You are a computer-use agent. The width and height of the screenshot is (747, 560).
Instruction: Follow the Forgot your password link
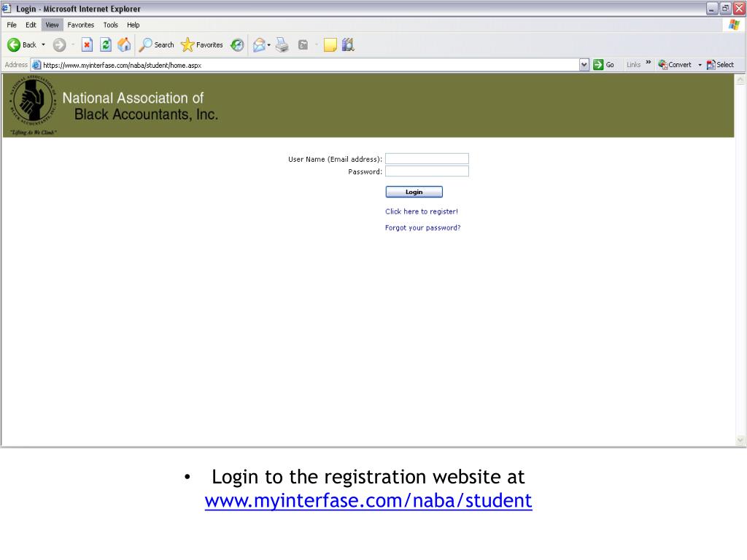coord(422,227)
